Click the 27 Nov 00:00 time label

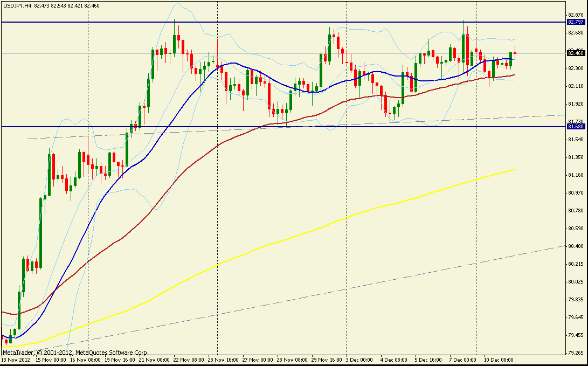click(257, 360)
